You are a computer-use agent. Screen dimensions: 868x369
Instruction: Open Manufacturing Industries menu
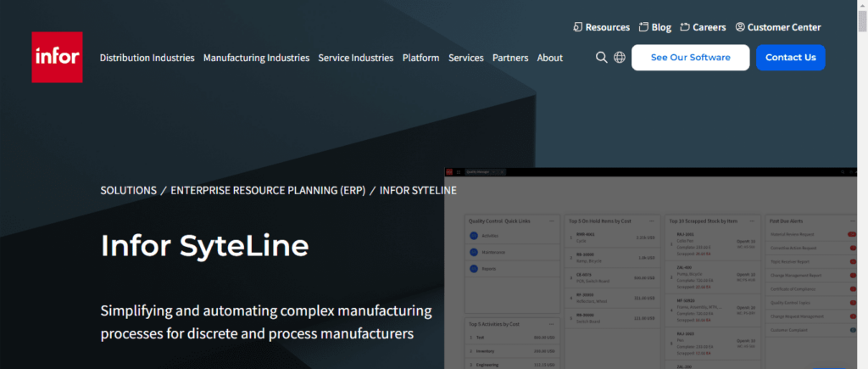click(256, 58)
